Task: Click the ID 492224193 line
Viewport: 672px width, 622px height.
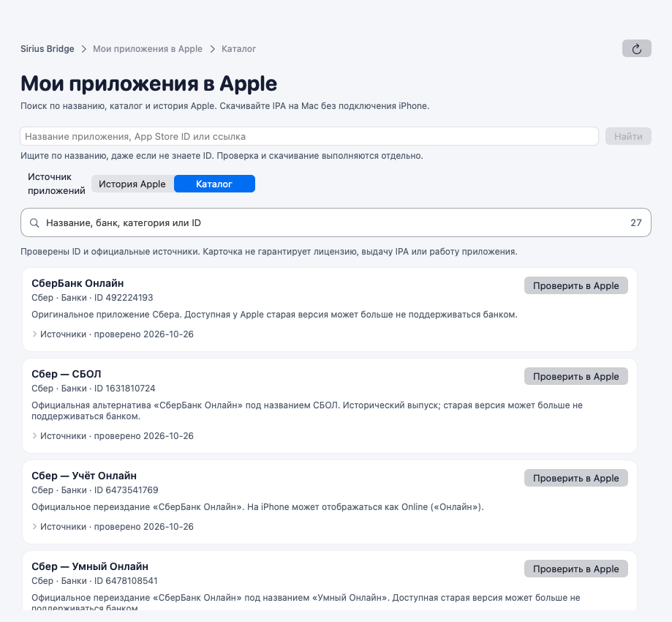Action: tap(92, 298)
